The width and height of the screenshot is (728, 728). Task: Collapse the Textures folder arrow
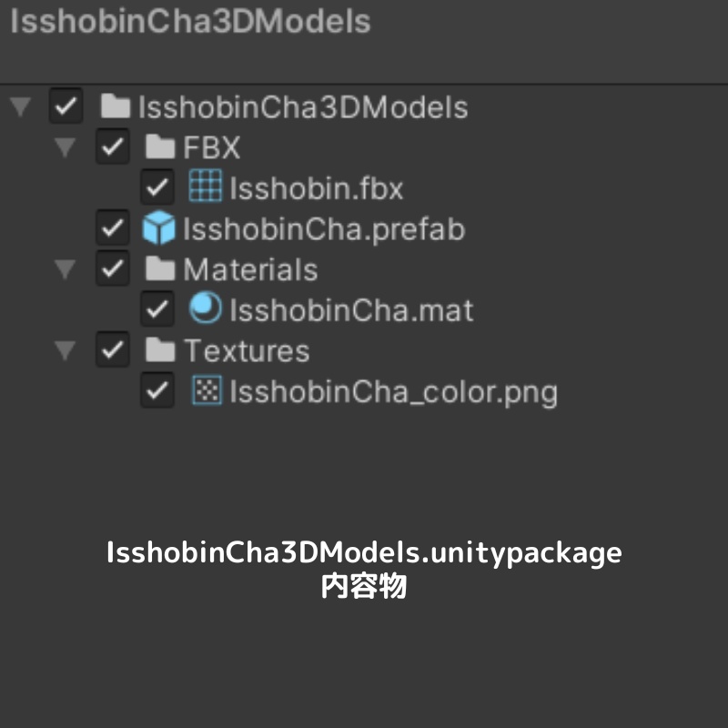65,350
